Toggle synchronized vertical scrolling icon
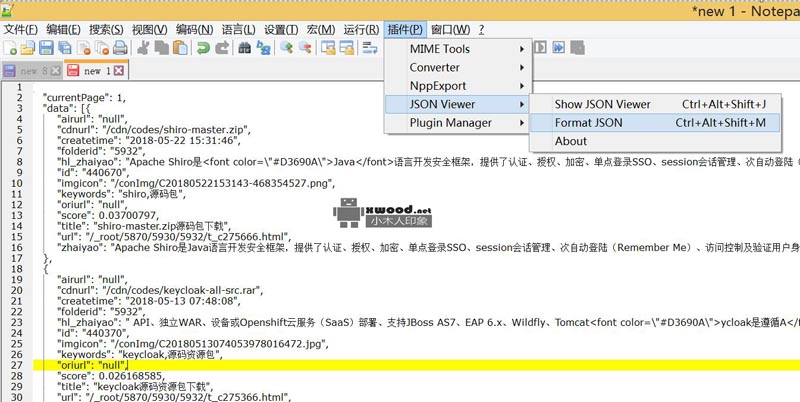This screenshot has height=402, width=800. (x=328, y=48)
